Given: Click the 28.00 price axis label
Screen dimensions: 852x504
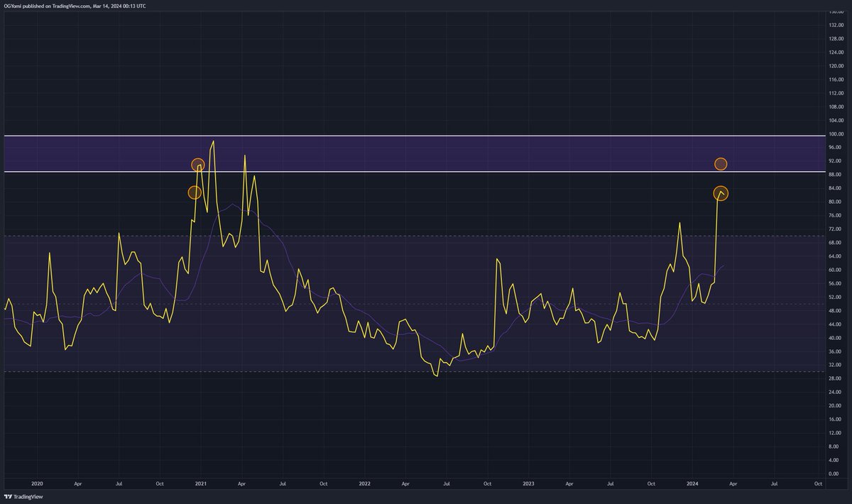Looking at the screenshot, I should click(x=836, y=378).
